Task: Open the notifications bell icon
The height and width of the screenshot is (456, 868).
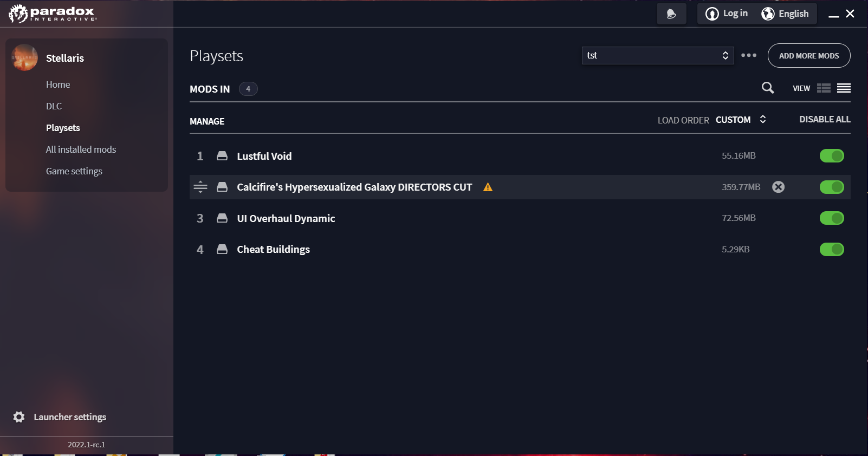Action: 671,14
